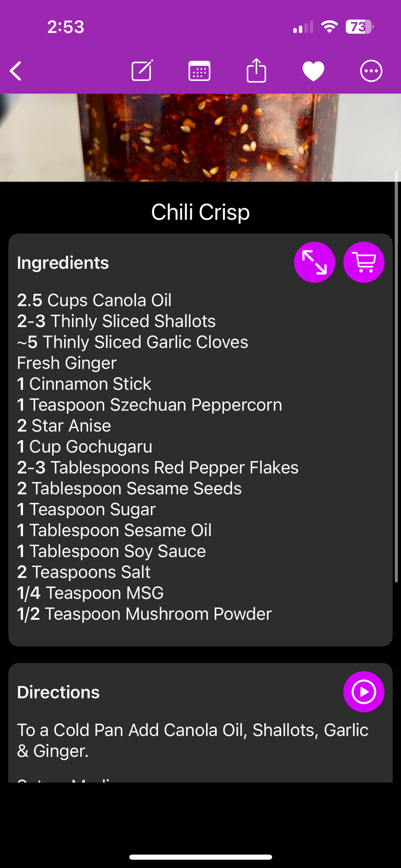Click the vertical scrollbar indicator
This screenshot has width=401, height=868.
396,378
